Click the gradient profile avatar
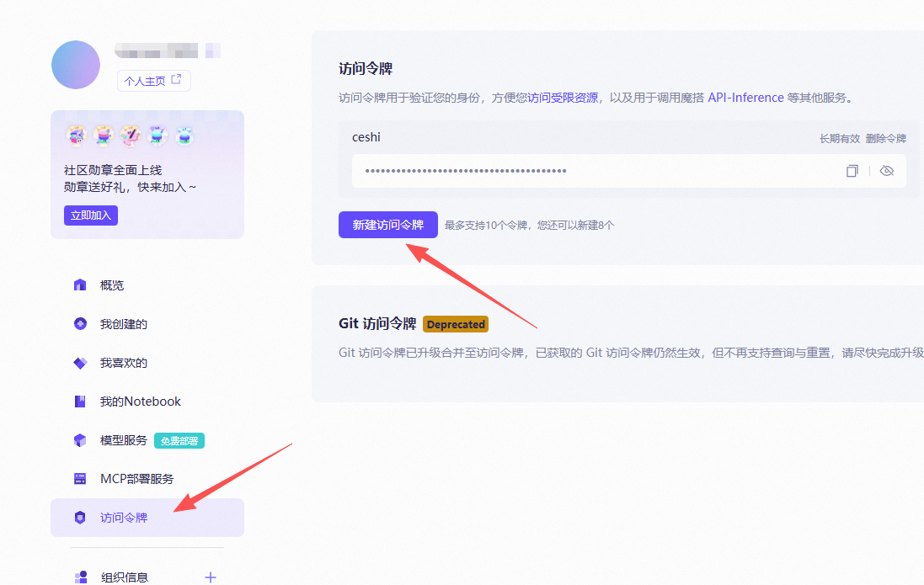Image resolution: width=924 pixels, height=585 pixels. coord(76,65)
